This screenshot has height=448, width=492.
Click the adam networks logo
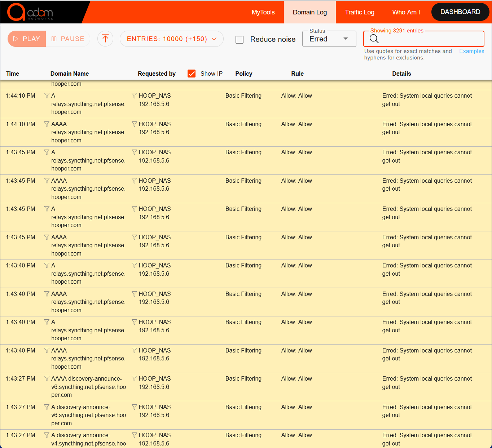(30, 12)
